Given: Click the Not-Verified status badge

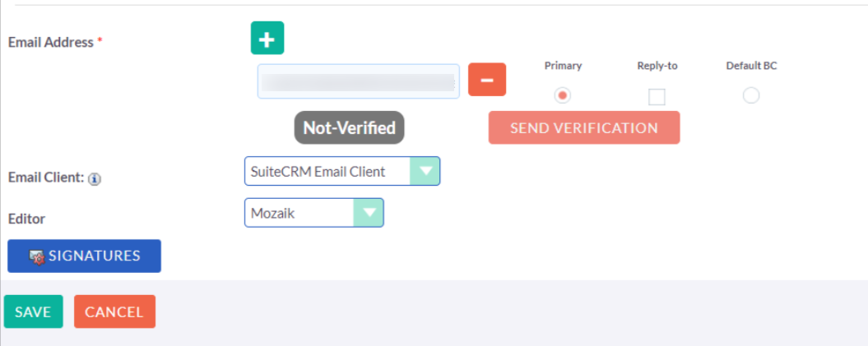Looking at the screenshot, I should tap(349, 127).
